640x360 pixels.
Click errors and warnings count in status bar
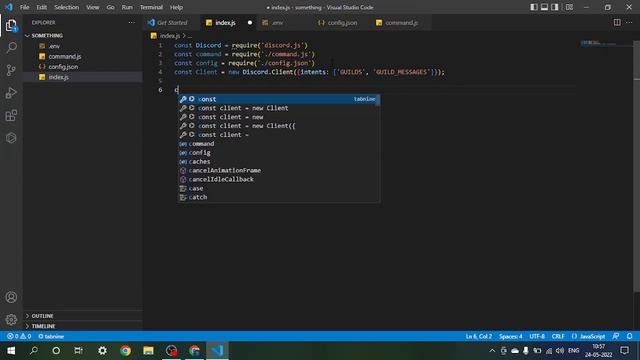[19, 336]
